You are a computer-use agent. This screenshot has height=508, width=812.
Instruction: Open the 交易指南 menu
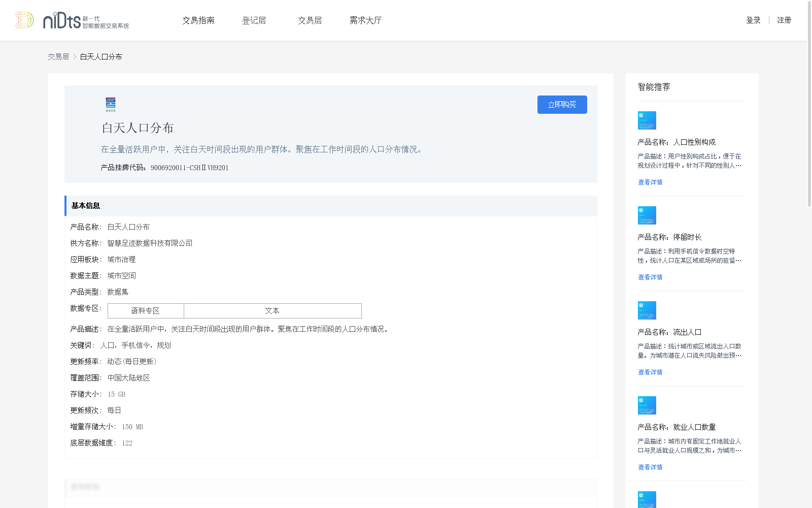[198, 20]
